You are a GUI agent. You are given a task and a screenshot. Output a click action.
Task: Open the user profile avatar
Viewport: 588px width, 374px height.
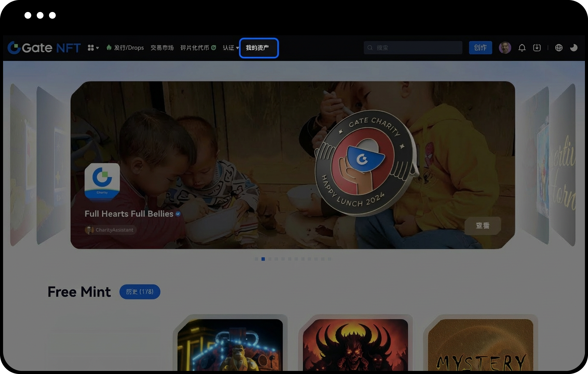pos(505,48)
